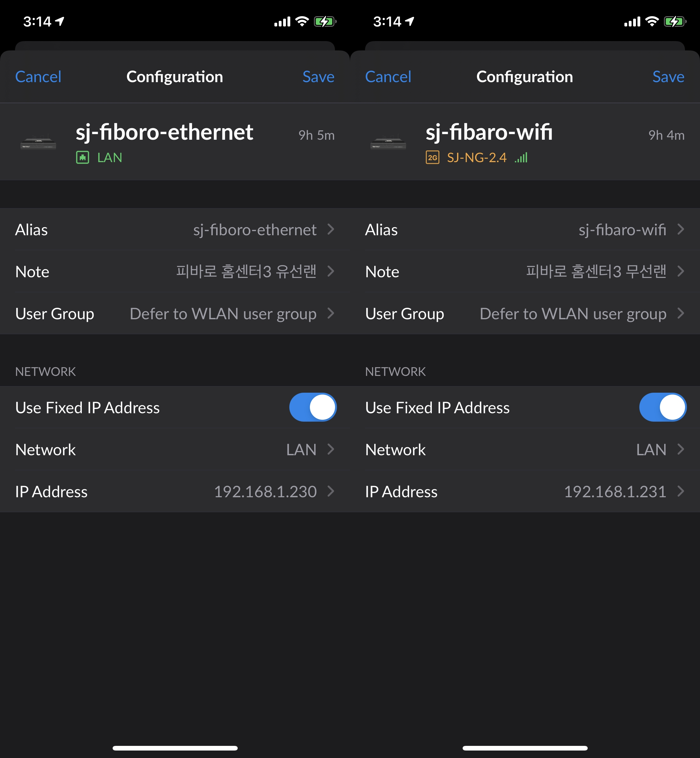
Task: Tap the cellular signal icon on right phone
Action: click(632, 22)
